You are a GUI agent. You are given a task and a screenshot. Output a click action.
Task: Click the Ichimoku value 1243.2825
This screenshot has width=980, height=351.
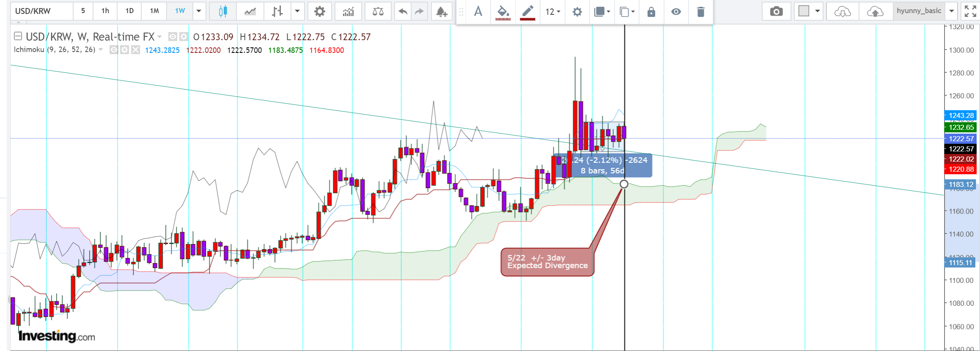(162, 50)
